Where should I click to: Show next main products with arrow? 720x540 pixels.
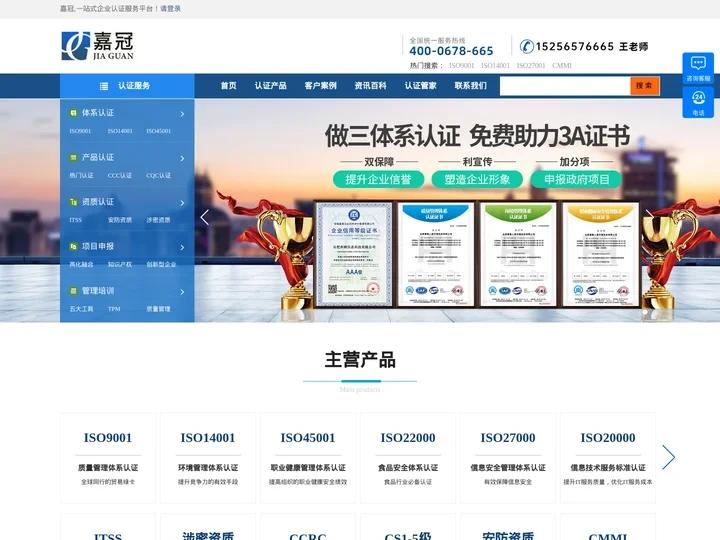click(668, 457)
